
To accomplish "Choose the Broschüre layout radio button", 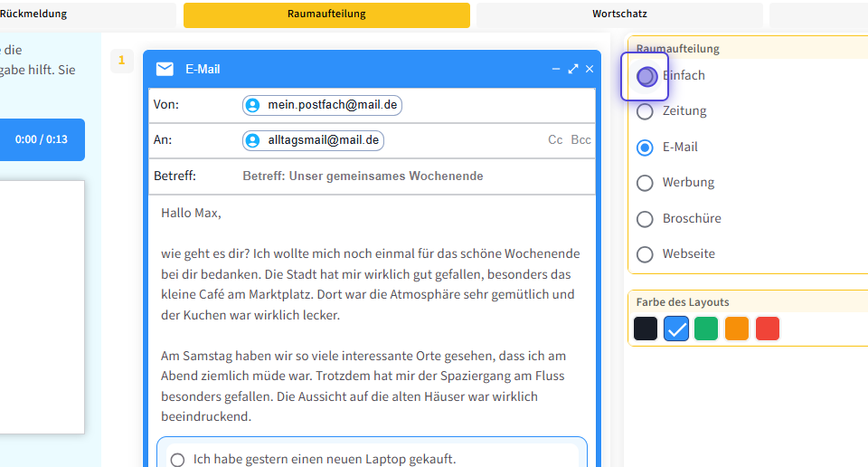I will 645,219.
